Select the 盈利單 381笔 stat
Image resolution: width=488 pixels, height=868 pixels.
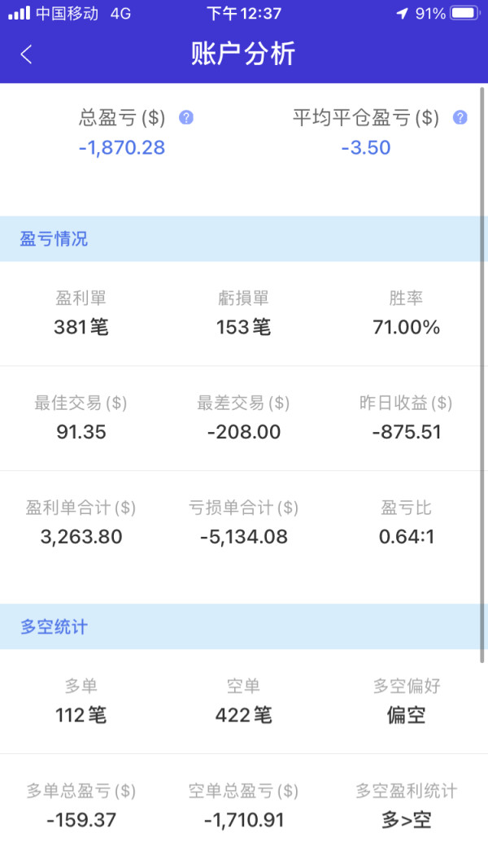point(81,314)
